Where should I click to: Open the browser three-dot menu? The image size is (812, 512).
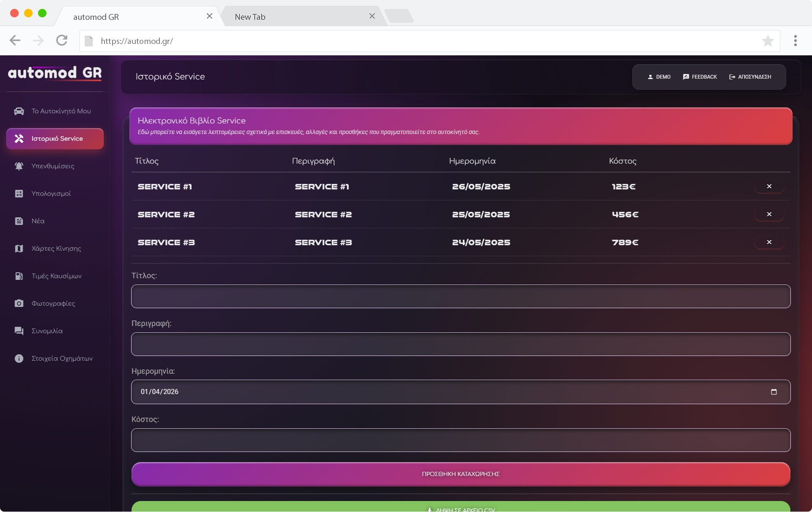(x=795, y=41)
